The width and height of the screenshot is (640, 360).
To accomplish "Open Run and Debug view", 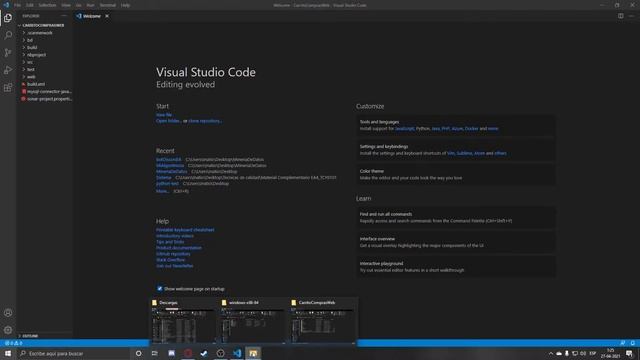I will pos(8,70).
